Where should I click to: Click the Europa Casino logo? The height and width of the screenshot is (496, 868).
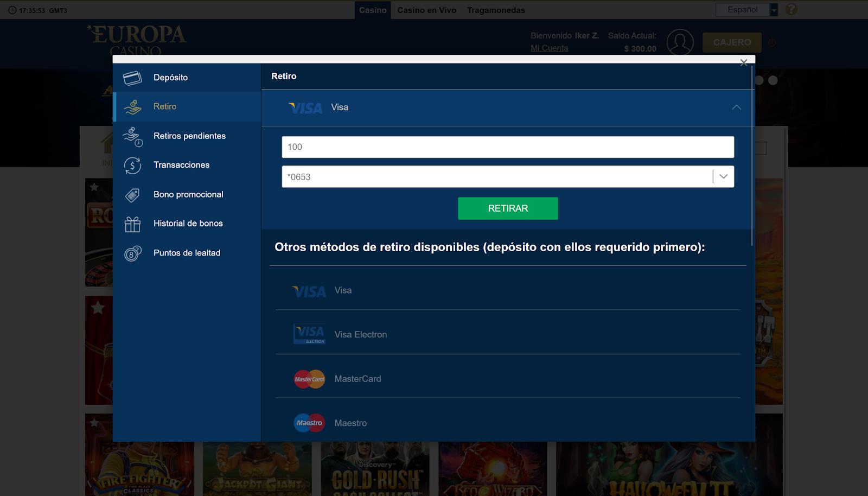(137, 39)
